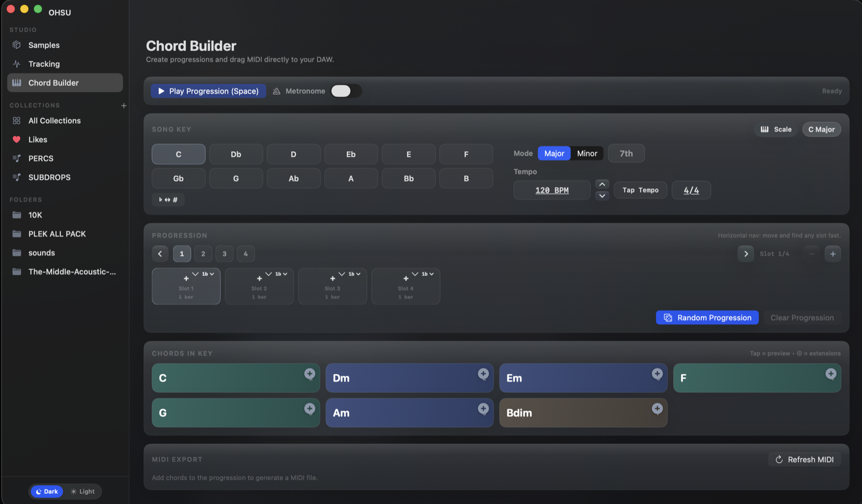Advance slots with the right chevron

click(x=746, y=254)
